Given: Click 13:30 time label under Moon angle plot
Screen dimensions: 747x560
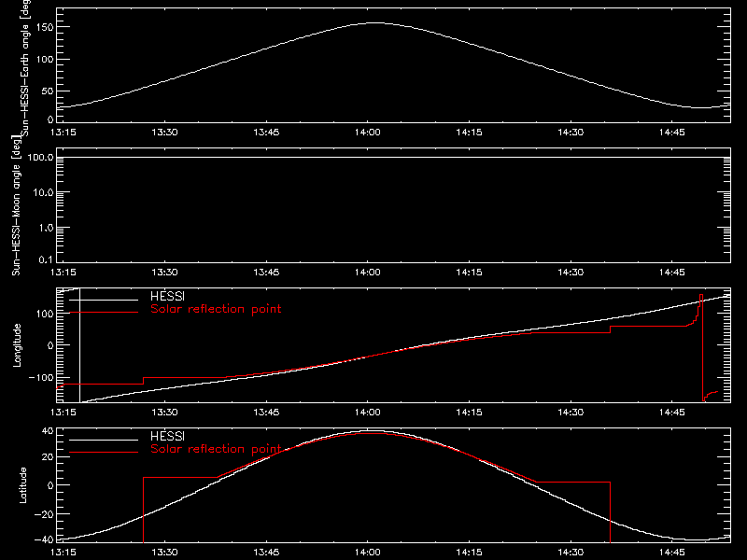Looking at the screenshot, I should 164,273.
